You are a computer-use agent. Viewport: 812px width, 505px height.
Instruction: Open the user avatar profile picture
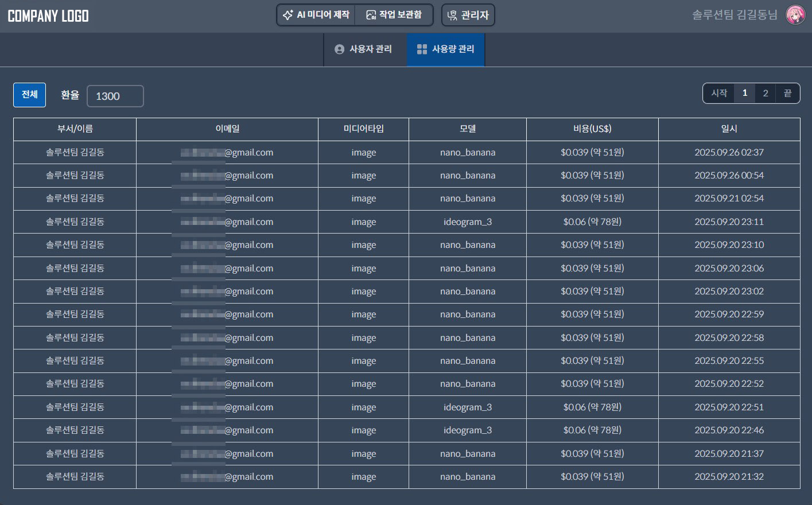pos(795,15)
